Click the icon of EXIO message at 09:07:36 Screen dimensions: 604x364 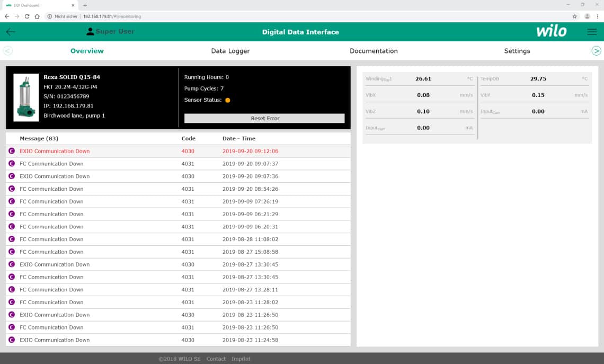12,176
